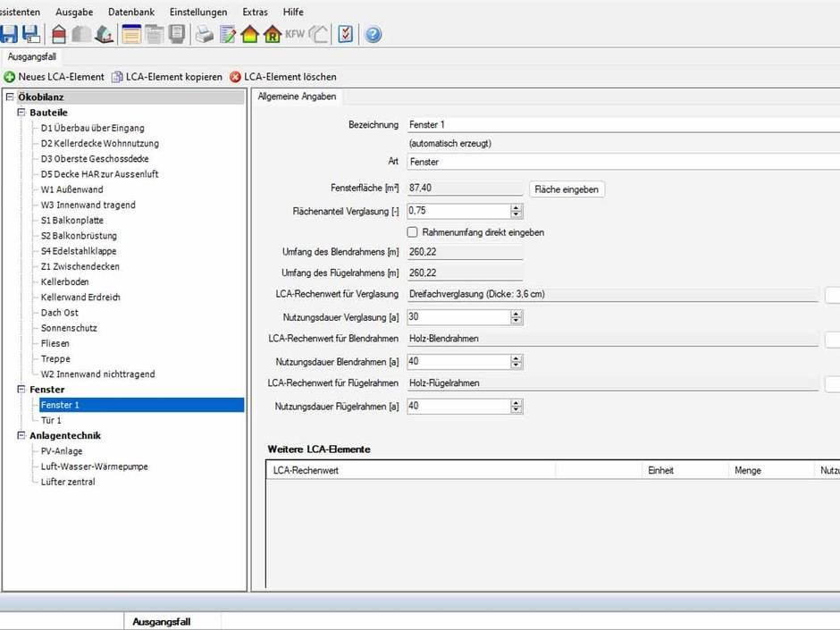Click the LCA-Element kopieren icon
The image size is (840, 630).
(117, 77)
